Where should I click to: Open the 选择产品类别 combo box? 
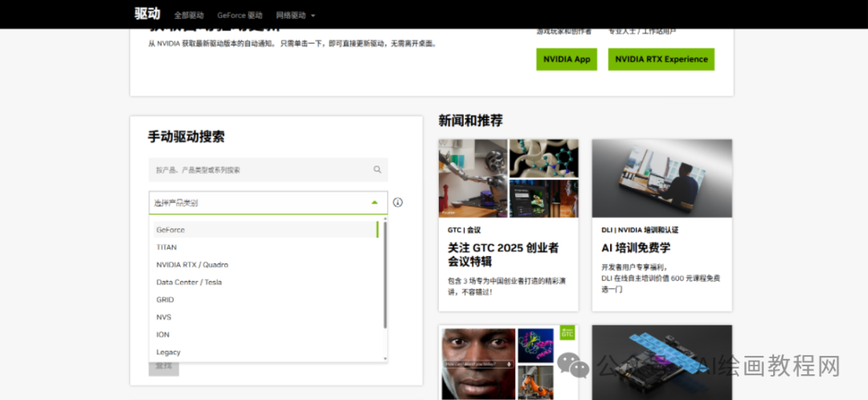268,202
